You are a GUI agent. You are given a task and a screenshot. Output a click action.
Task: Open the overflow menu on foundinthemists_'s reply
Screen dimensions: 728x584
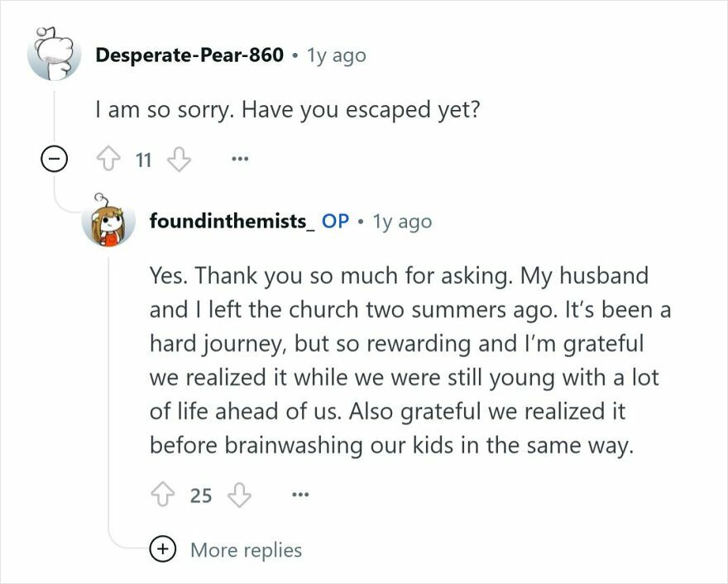pyautogui.click(x=299, y=494)
